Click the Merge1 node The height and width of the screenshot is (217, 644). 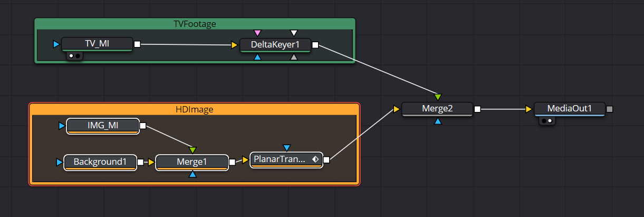pyautogui.click(x=192, y=162)
